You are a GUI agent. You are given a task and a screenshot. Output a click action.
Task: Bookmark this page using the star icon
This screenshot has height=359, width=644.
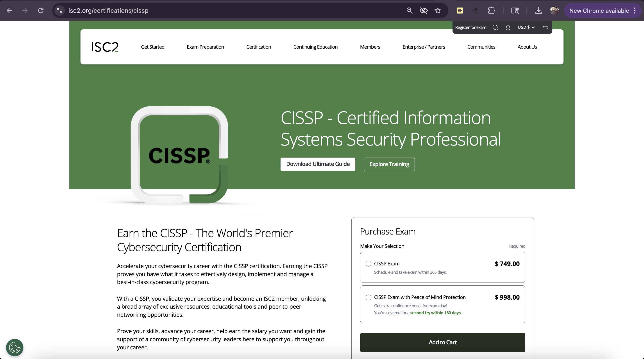tap(438, 11)
